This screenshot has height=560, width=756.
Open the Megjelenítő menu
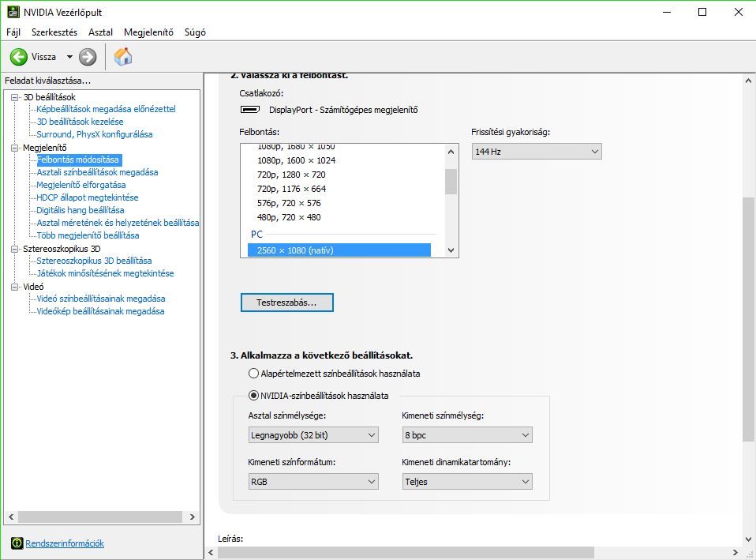click(148, 32)
